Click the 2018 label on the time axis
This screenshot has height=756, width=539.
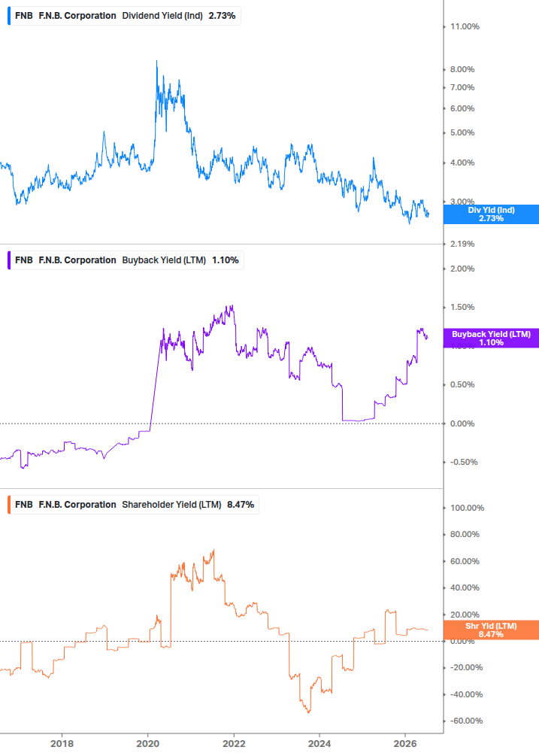62,744
